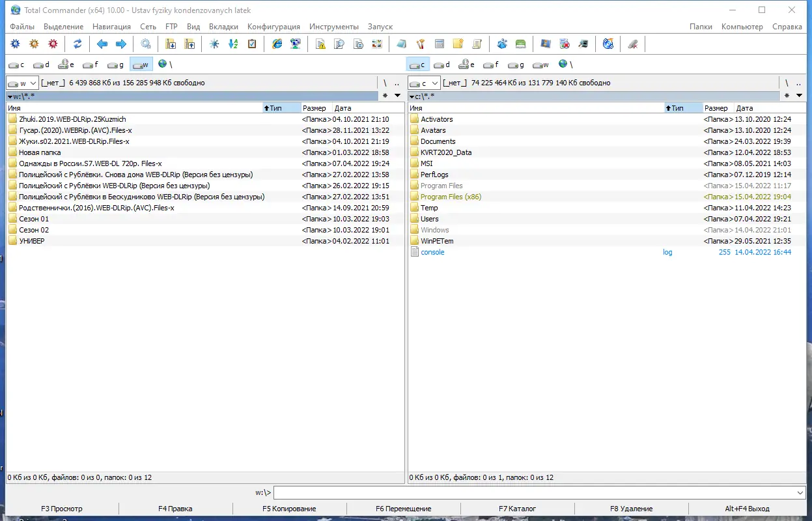Click the globe with orange arrow icon
The width and height of the screenshot is (812, 521).
608,44
